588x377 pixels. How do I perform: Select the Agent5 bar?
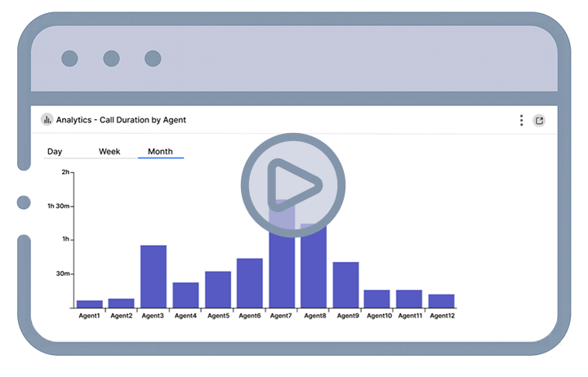tap(218, 289)
